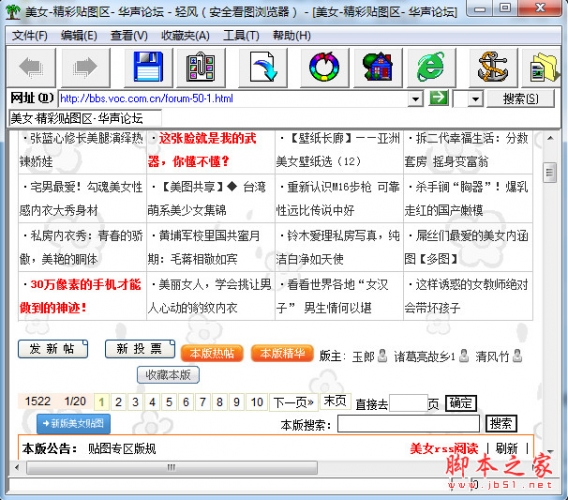Click the 搜索(S) toolbar button
568x500 pixels.
click(521, 99)
